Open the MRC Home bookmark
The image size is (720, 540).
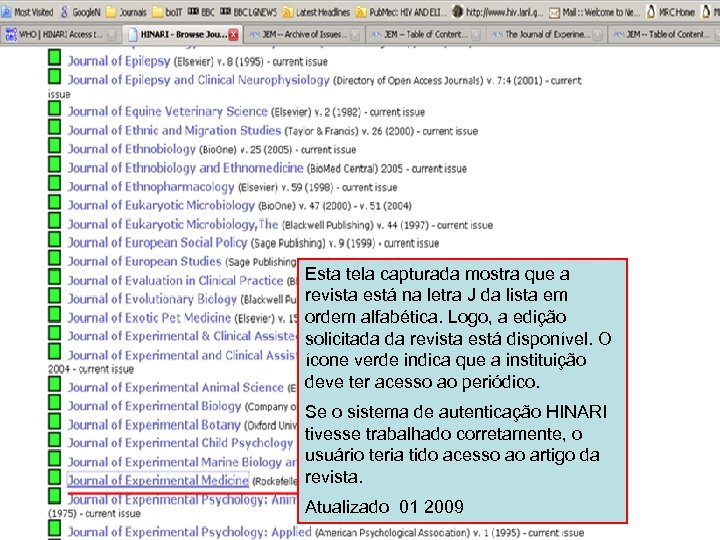click(x=671, y=12)
